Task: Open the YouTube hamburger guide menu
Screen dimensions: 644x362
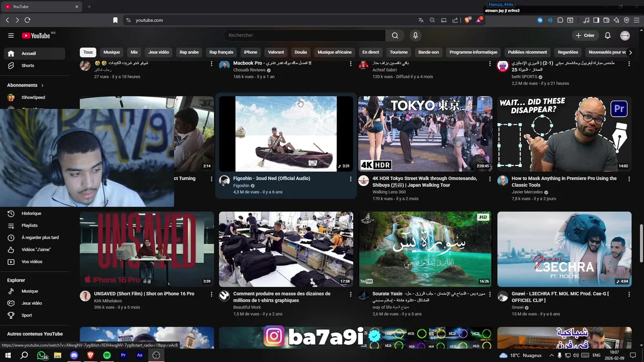Action: click(x=11, y=36)
